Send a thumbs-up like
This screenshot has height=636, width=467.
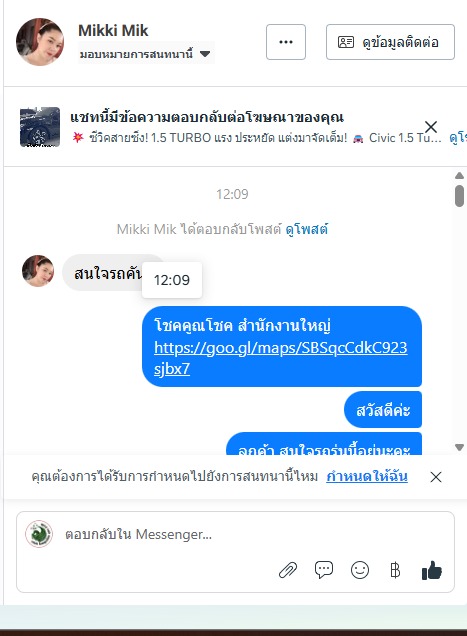432,570
